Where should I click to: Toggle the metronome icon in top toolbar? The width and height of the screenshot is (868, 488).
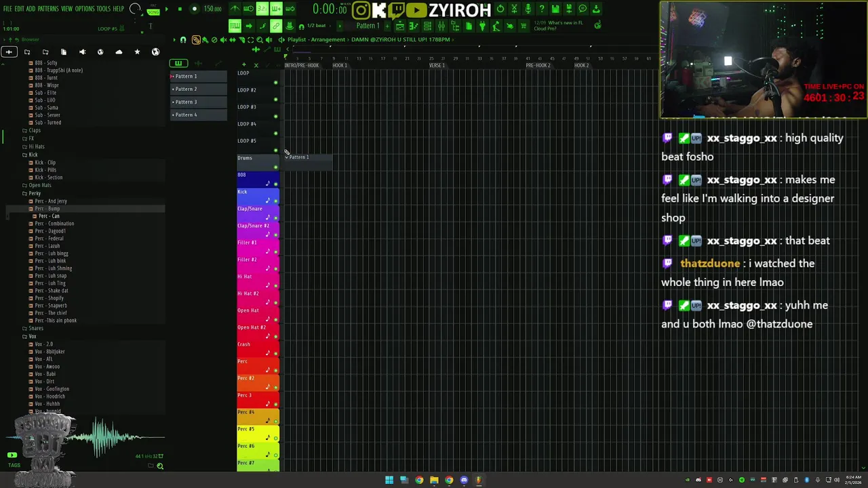235,8
